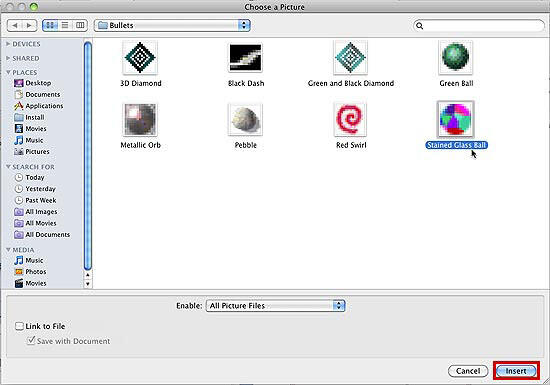The image size is (550, 385).
Task: Go back with the left arrow button
Action: pos(15,25)
